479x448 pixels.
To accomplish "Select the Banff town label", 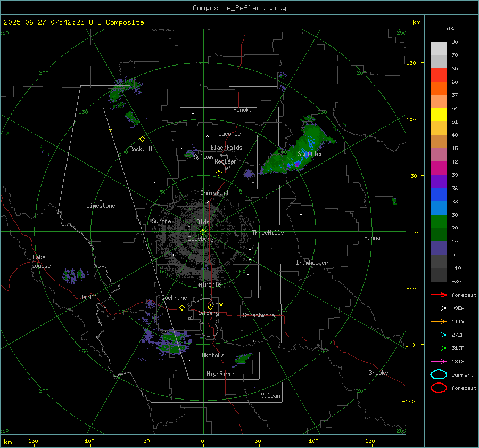I will point(88,297).
